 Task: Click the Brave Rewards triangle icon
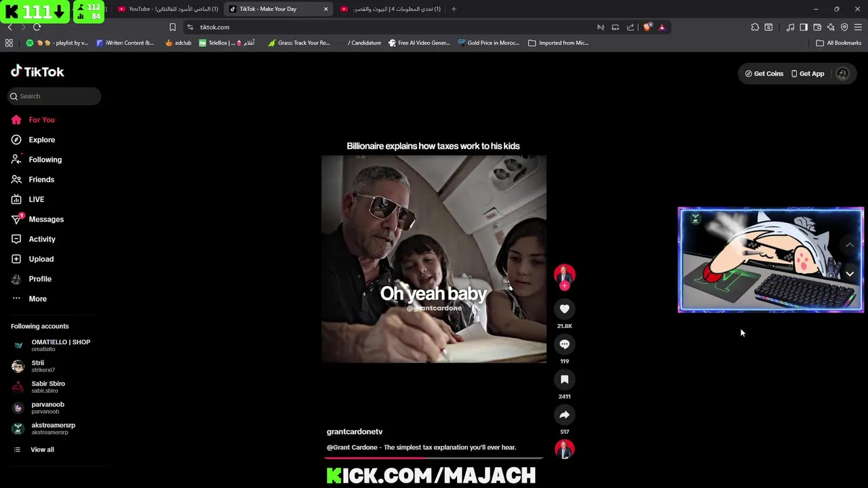point(662,27)
